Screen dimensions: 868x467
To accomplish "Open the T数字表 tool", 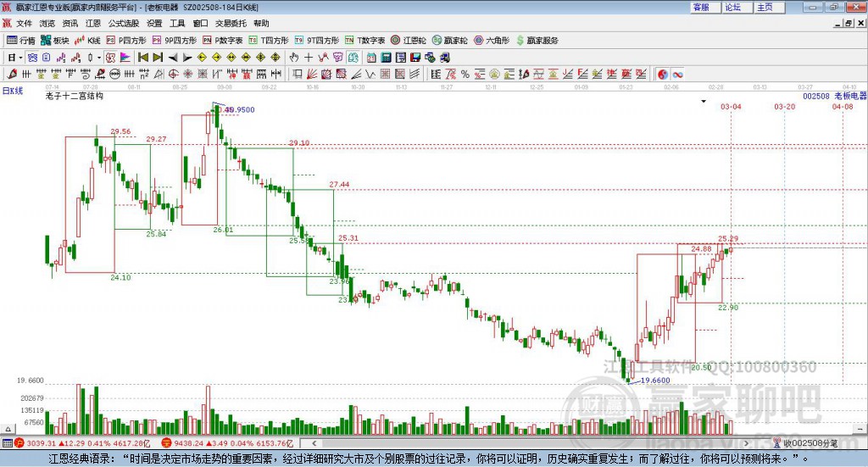I will [x=364, y=41].
